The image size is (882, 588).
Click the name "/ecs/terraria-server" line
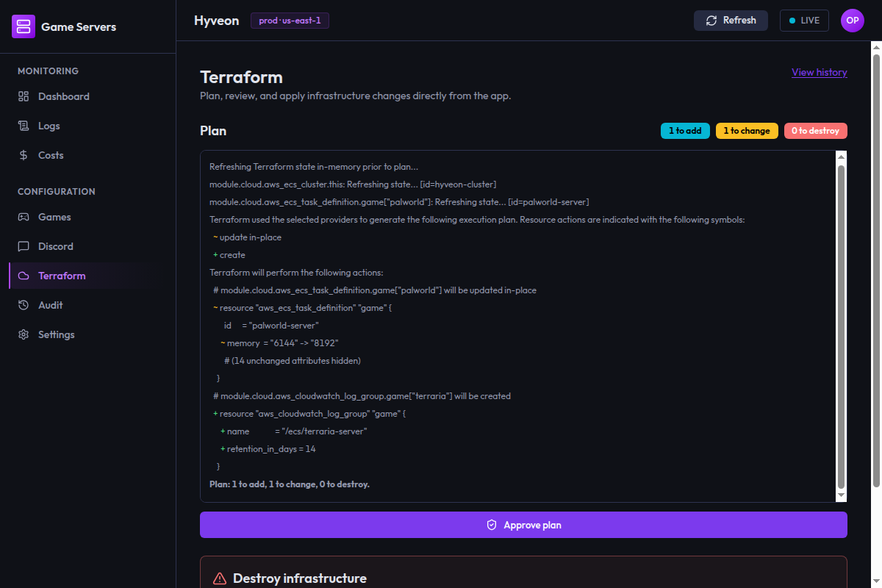tap(293, 431)
